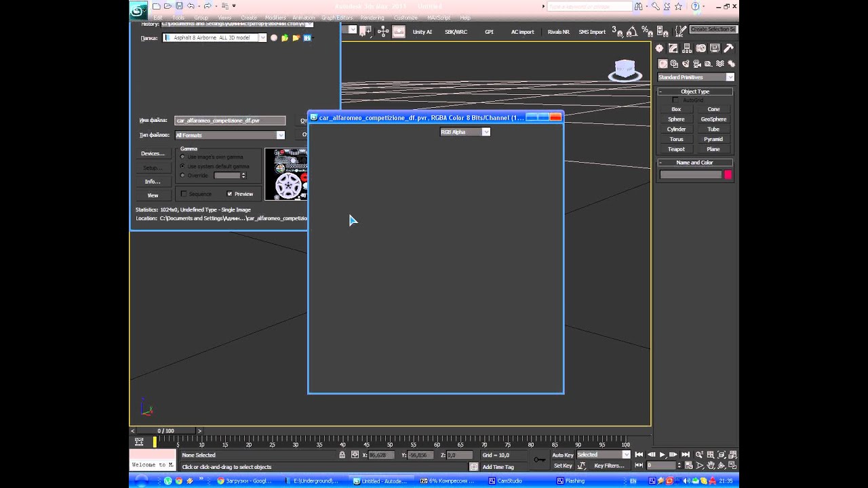Select the Space Warps category icon
Screen dimensions: 868x488
[x=719, y=64]
